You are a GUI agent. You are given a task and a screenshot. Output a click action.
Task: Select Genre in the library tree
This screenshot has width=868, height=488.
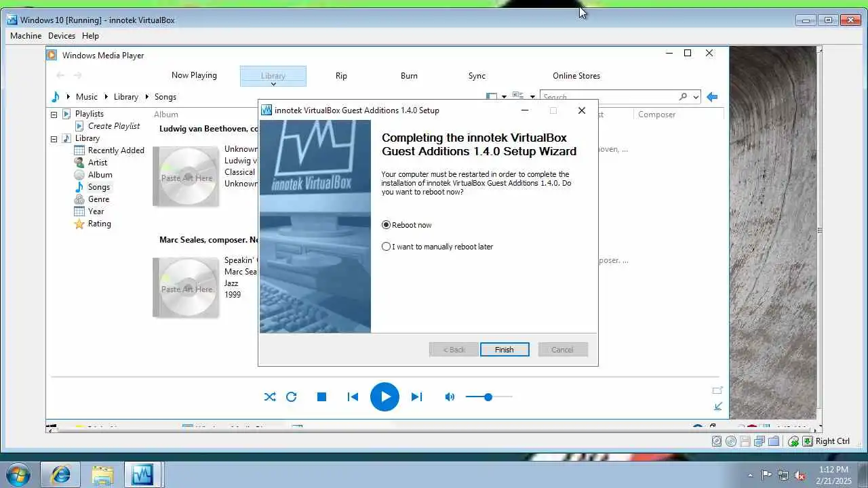point(98,199)
